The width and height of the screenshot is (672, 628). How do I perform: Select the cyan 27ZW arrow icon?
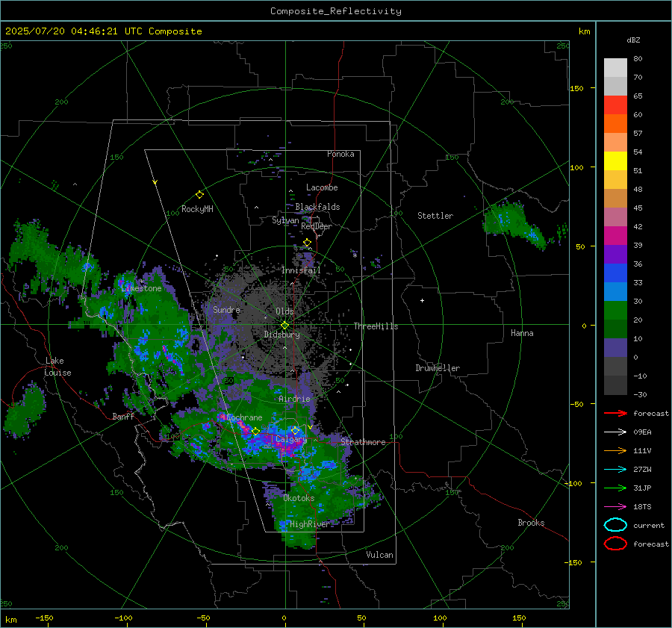pos(615,470)
